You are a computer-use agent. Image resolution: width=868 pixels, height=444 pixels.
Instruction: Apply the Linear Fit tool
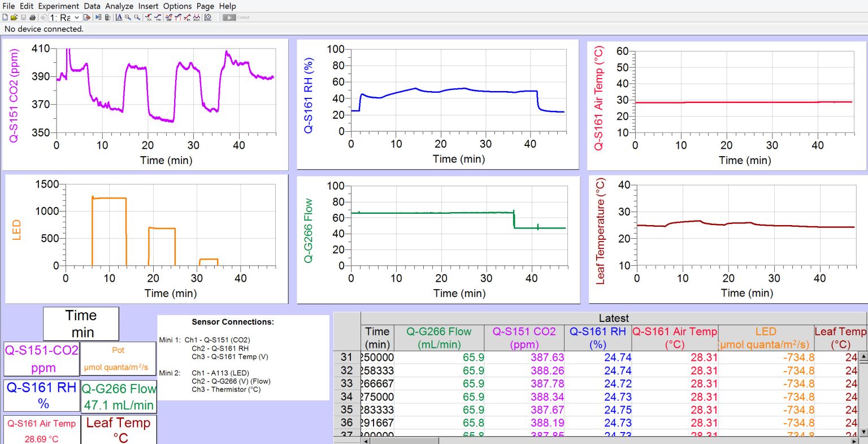click(187, 18)
